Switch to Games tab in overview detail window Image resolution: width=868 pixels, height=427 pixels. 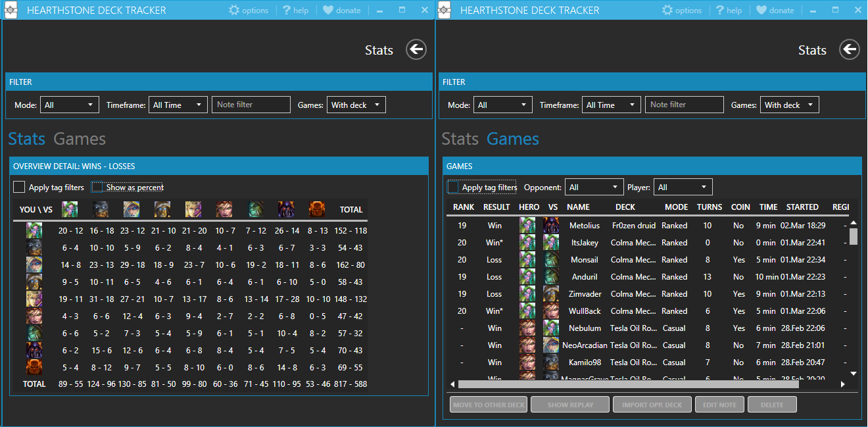(x=80, y=139)
